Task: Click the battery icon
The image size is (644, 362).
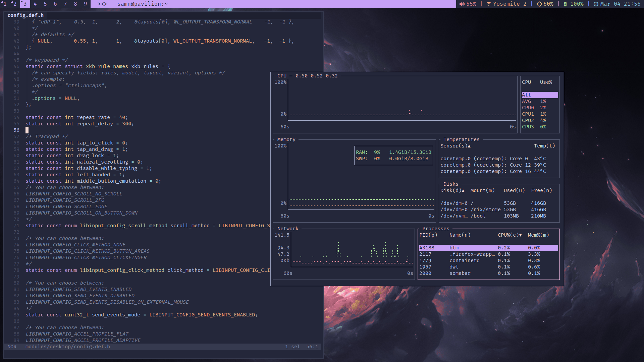Action: click(x=565, y=4)
